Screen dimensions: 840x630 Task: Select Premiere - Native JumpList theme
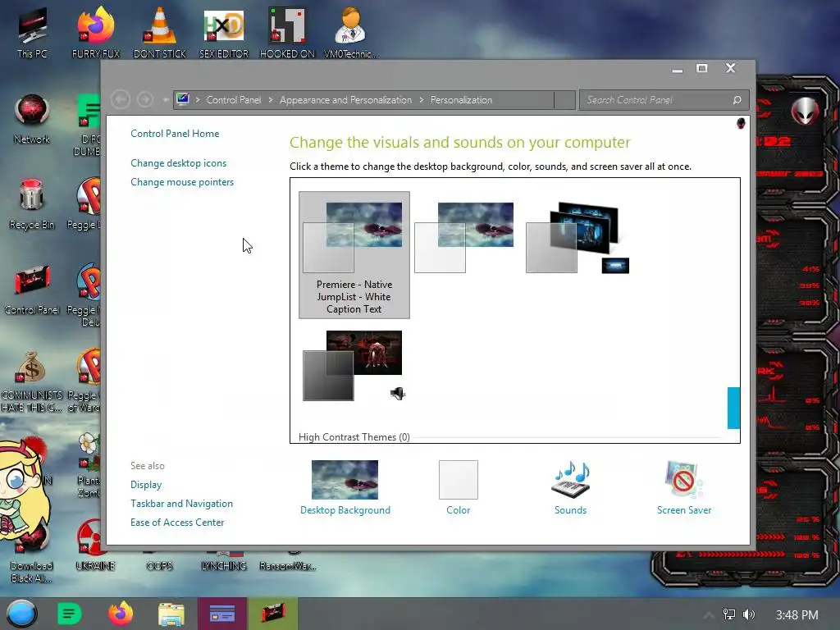354,255
